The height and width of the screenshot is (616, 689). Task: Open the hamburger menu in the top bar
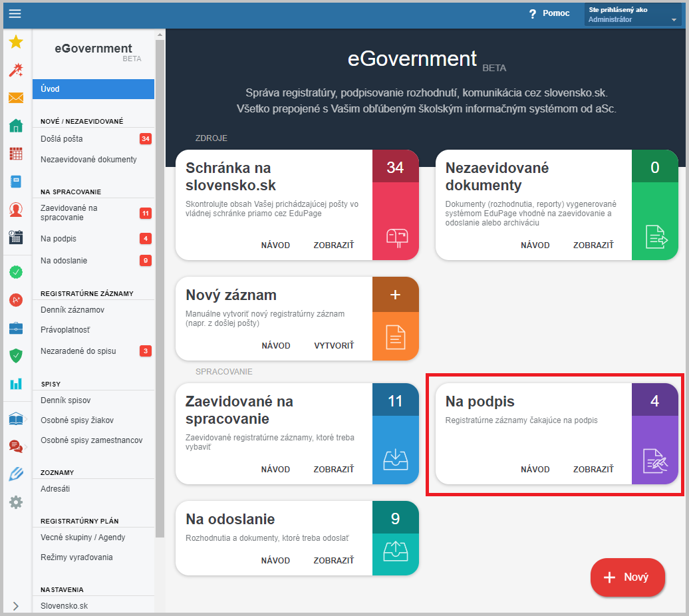click(x=15, y=13)
